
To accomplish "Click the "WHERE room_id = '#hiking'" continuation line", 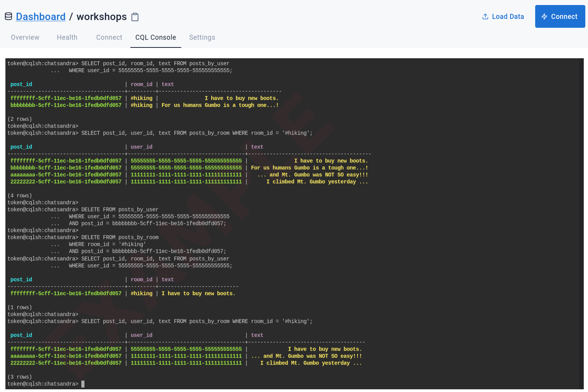I will pyautogui.click(x=108, y=244).
